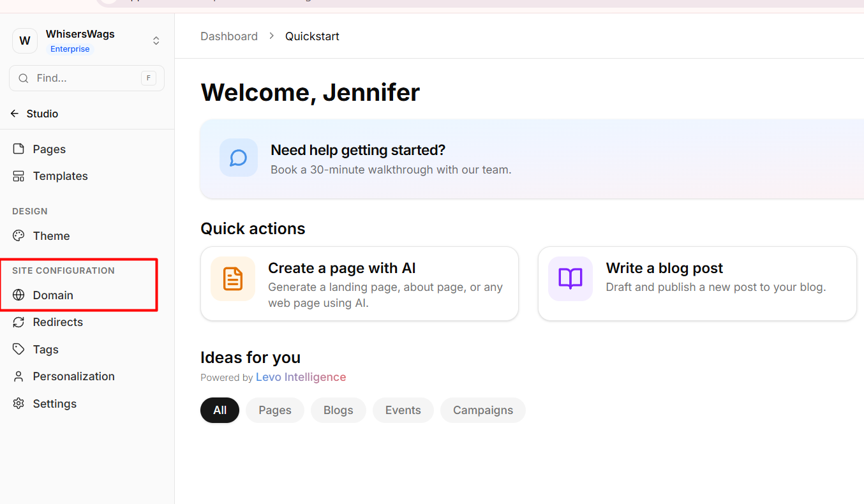
Task: Click the Templates layout icon
Action: [x=19, y=176]
